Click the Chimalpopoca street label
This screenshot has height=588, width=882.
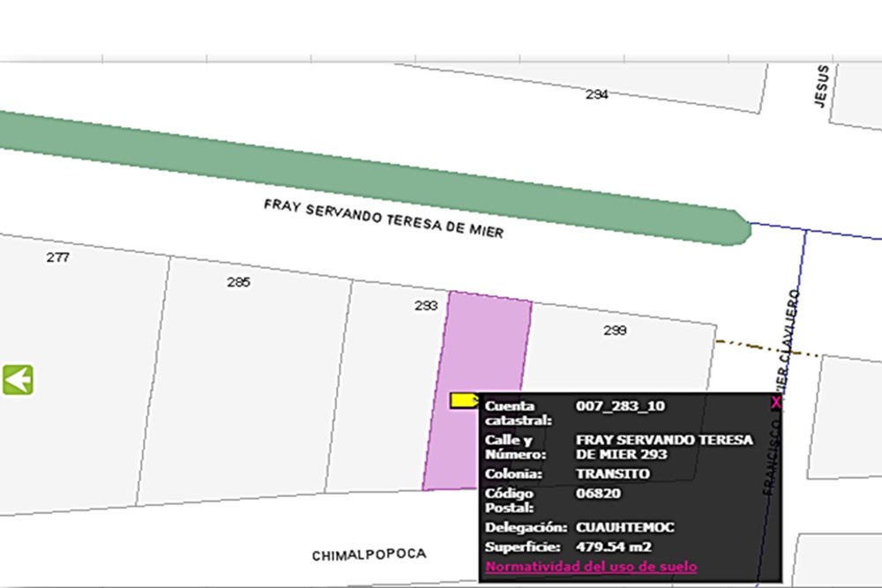click(x=369, y=555)
